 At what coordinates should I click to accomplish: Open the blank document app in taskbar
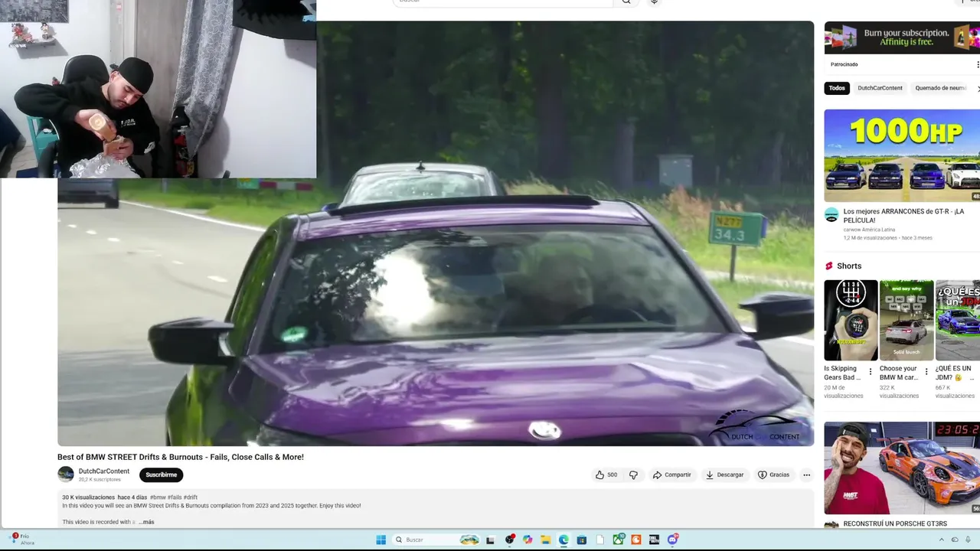[x=600, y=540]
